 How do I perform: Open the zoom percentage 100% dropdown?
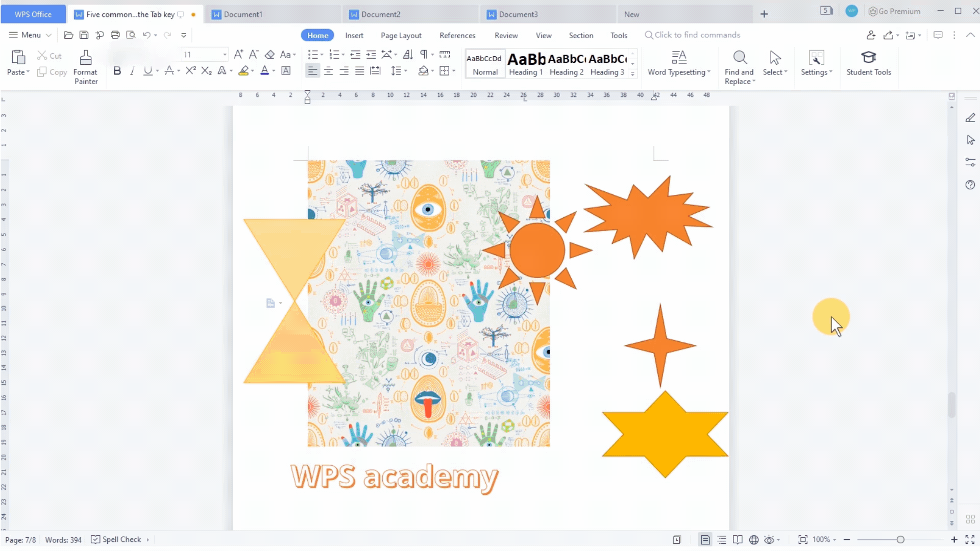pos(824,540)
